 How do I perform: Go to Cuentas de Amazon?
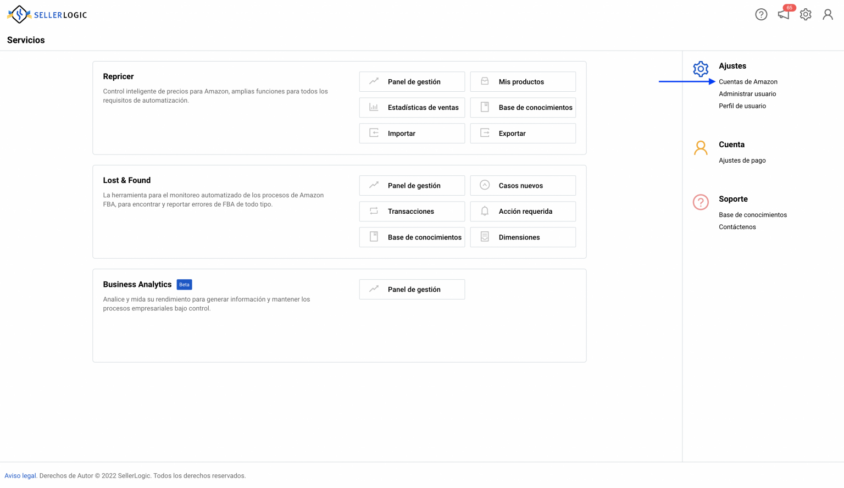[748, 82]
